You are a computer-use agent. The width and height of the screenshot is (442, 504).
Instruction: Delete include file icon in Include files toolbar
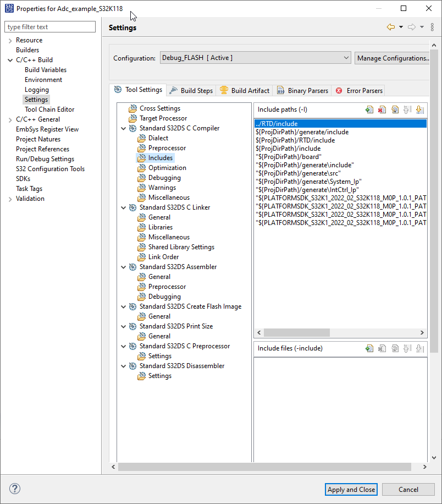click(382, 348)
